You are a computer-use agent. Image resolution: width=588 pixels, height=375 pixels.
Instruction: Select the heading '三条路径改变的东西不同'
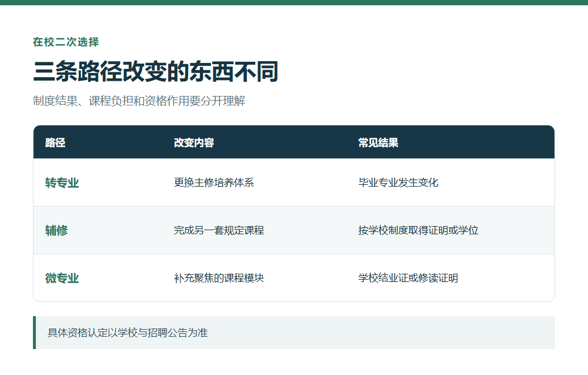156,71
